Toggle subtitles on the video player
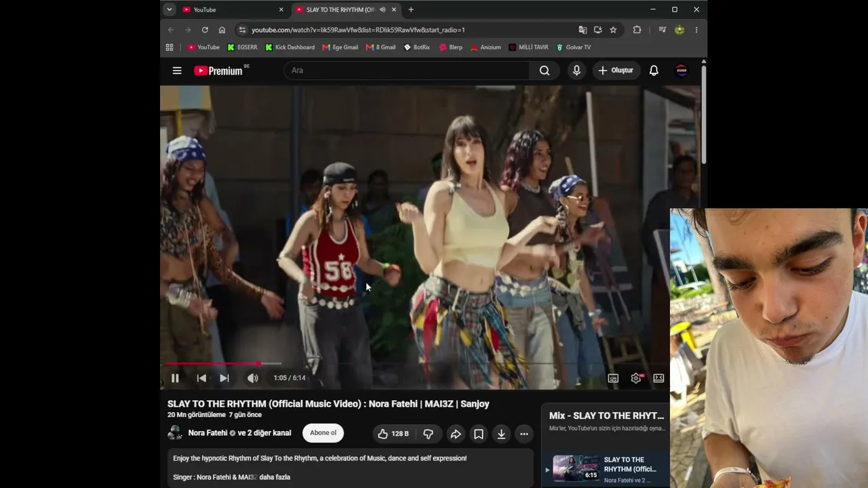The height and width of the screenshot is (488, 868). coord(613,378)
